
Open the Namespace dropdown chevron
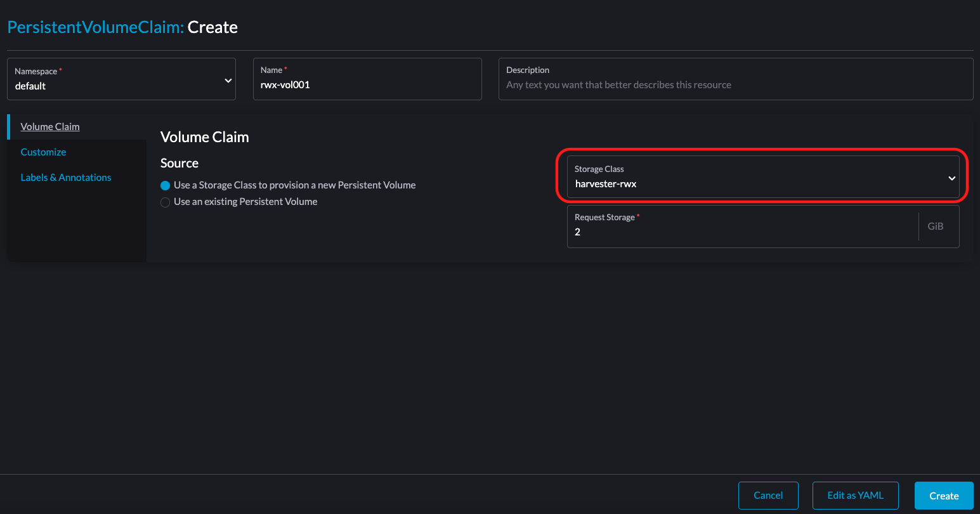(x=228, y=80)
